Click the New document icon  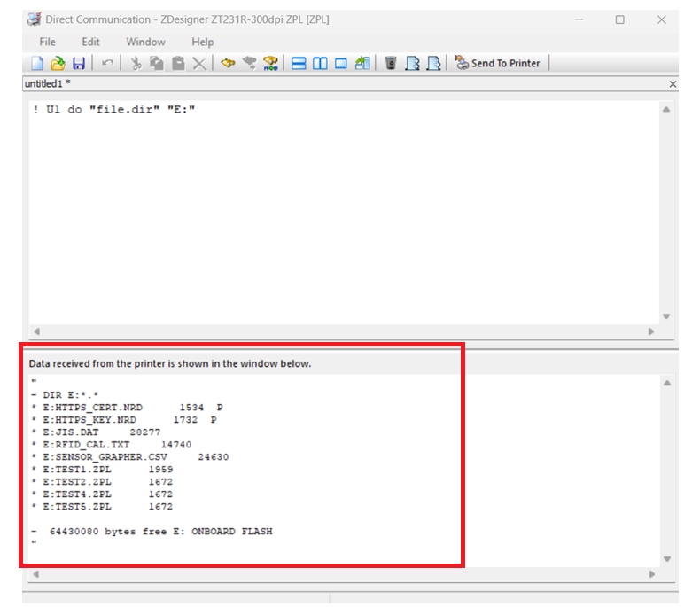(37, 63)
